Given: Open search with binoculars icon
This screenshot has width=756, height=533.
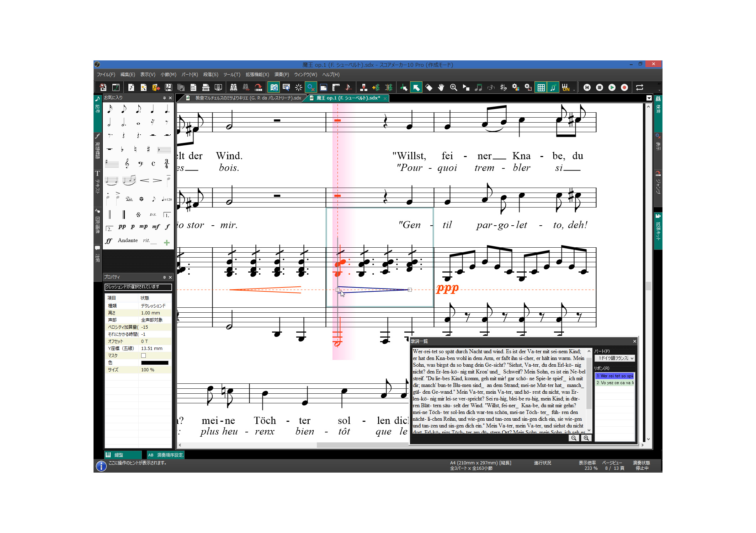Looking at the screenshot, I should pos(234,87).
